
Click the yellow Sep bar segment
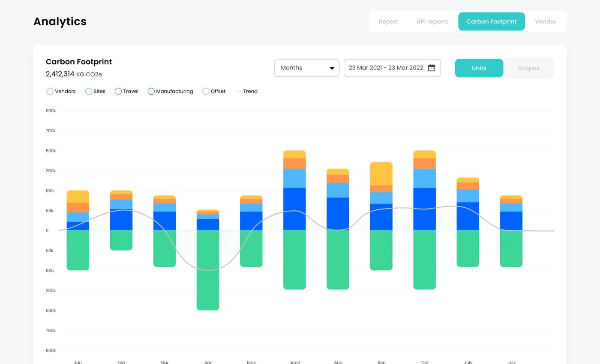pos(381,173)
